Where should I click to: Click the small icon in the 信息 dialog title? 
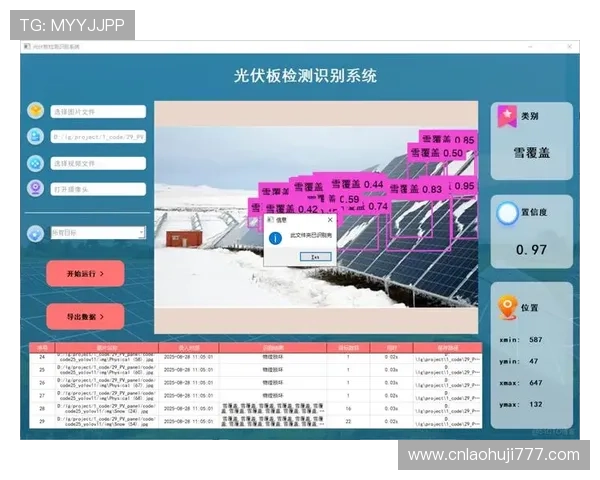271,220
